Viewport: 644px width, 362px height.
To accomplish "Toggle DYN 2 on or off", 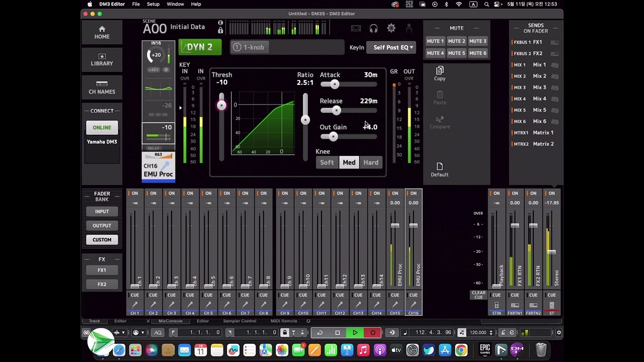I will [x=200, y=47].
